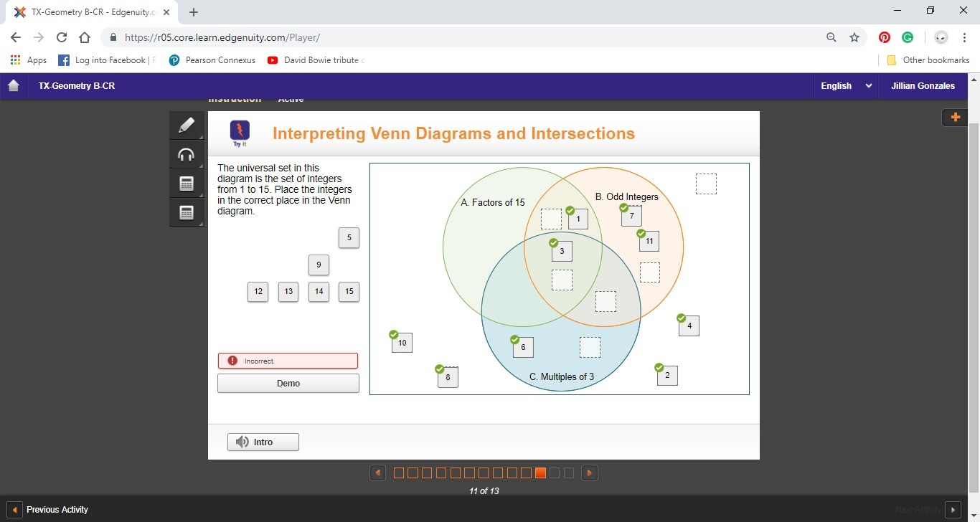980x522 pixels.
Task: Open the second calculator tool below
Action: (x=187, y=212)
